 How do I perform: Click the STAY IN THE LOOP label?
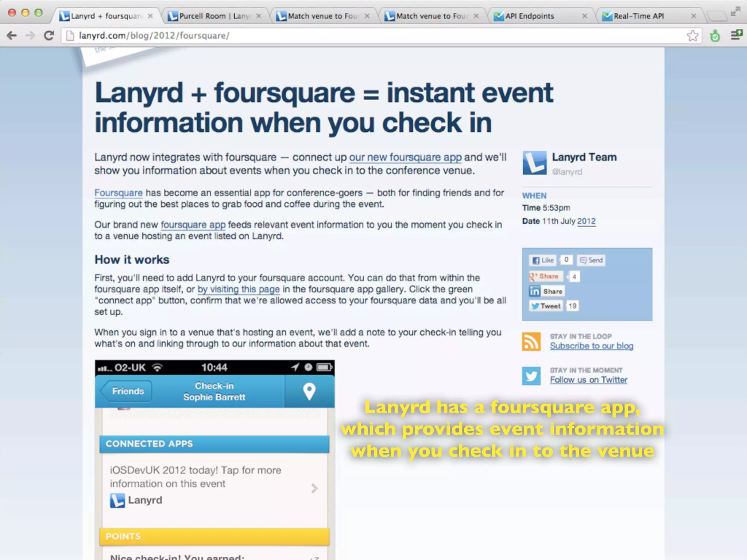581,336
